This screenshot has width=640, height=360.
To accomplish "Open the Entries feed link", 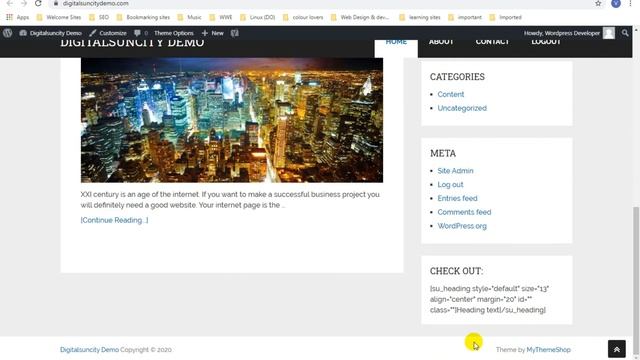I will 457,198.
